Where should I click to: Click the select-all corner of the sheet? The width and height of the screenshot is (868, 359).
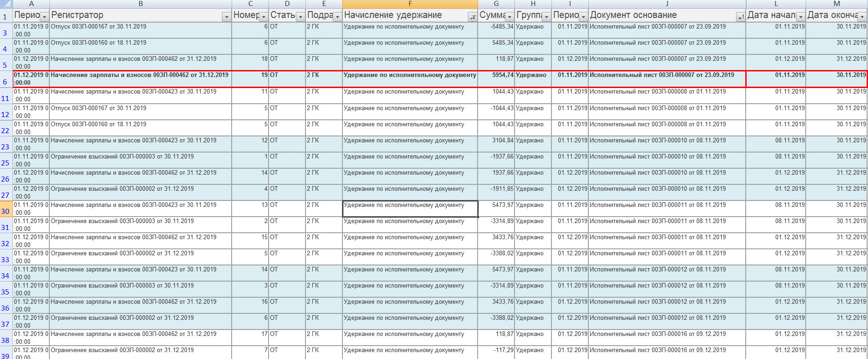coord(6,4)
